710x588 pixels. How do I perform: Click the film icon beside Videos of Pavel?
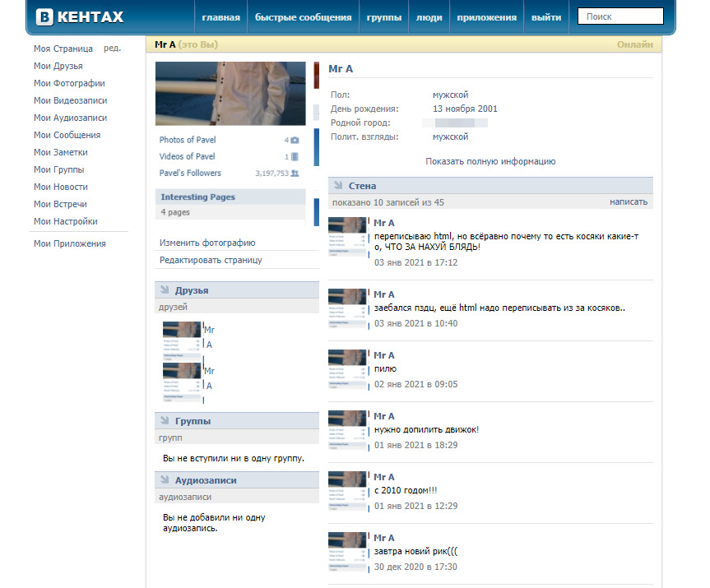(x=295, y=157)
